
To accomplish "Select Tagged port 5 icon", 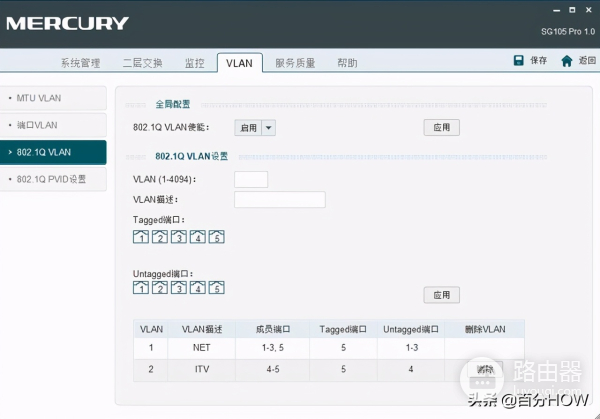I will (216, 237).
